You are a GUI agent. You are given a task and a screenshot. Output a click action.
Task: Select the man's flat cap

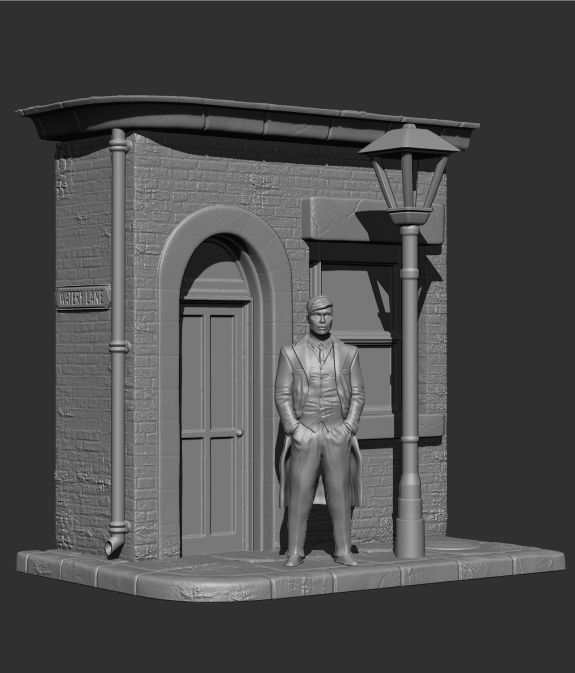(319, 303)
